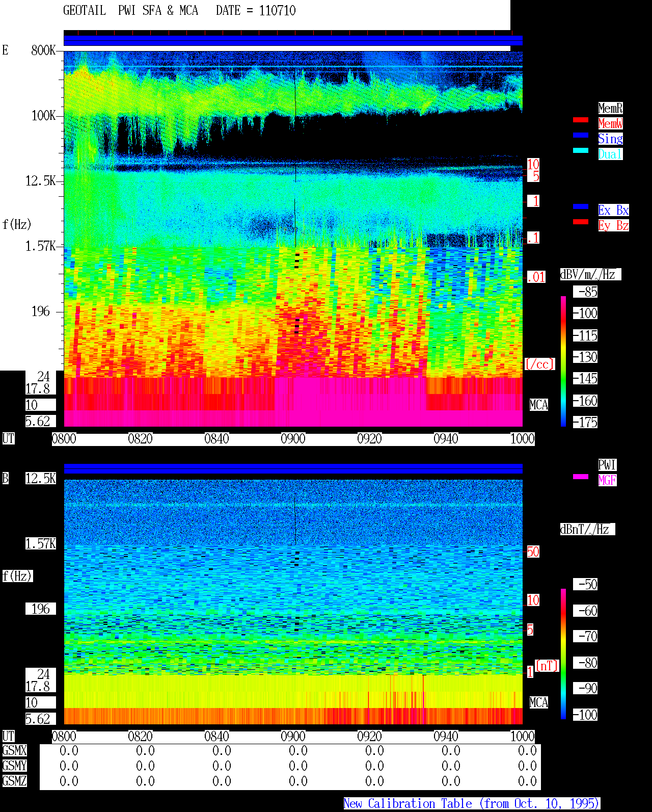The image size is (652, 812).
Task: Click the -130 colorbar value
Action: (585, 357)
